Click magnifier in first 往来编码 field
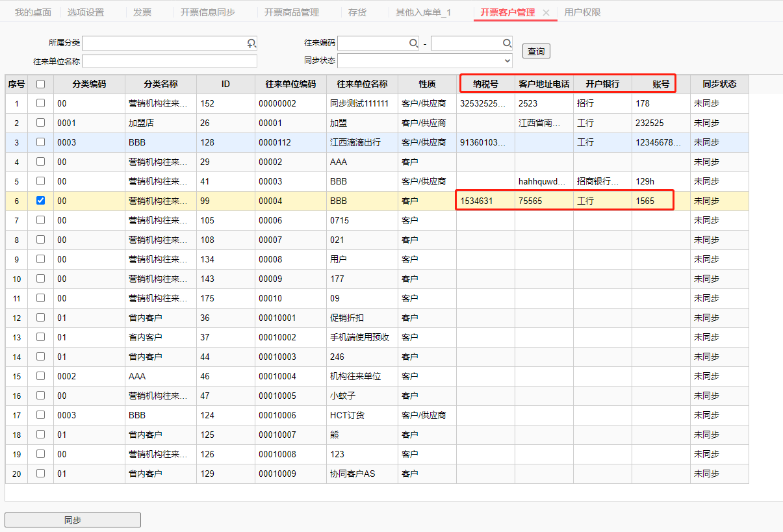783x532 pixels. pos(413,43)
